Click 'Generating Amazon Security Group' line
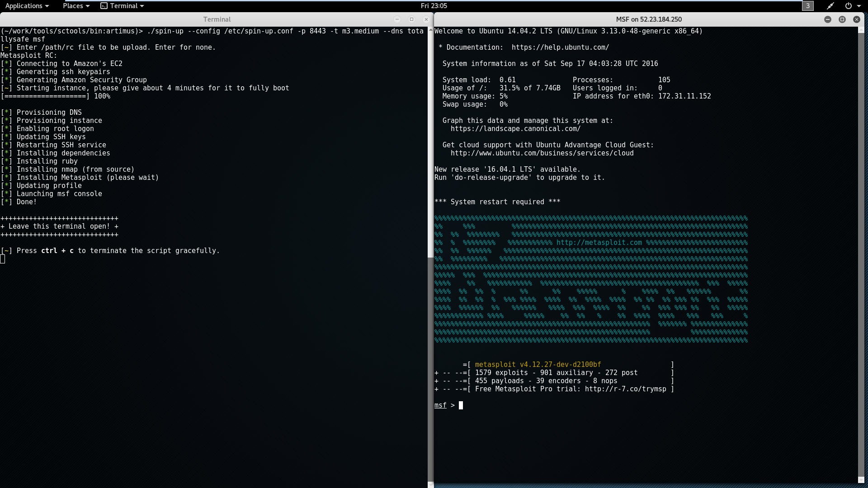Image resolution: width=868 pixels, height=488 pixels. coord(74,80)
